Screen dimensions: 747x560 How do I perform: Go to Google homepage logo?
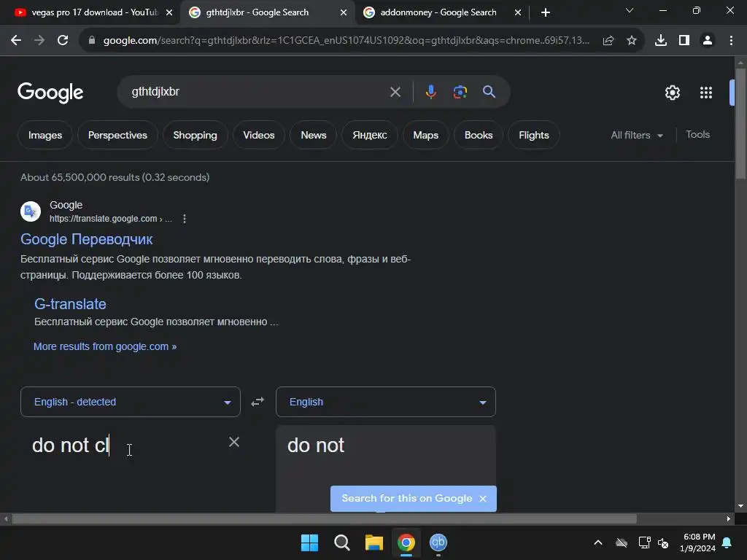coord(50,93)
